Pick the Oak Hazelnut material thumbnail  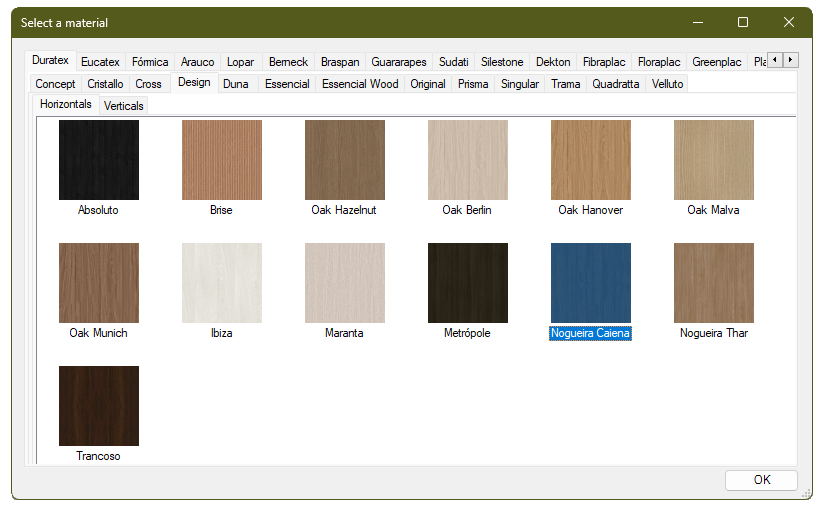tap(345, 160)
